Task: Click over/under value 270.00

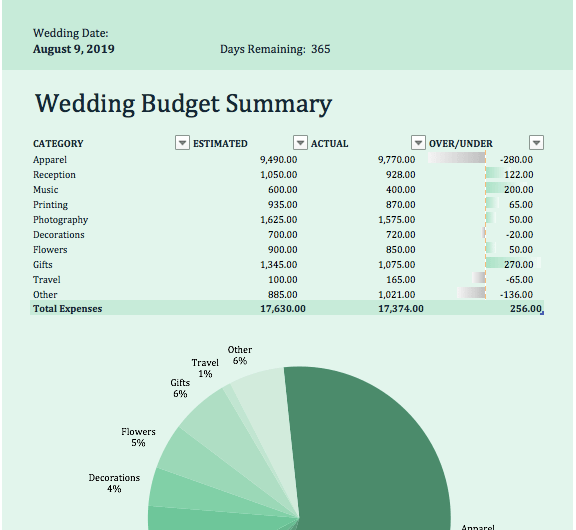Action: coord(519,265)
